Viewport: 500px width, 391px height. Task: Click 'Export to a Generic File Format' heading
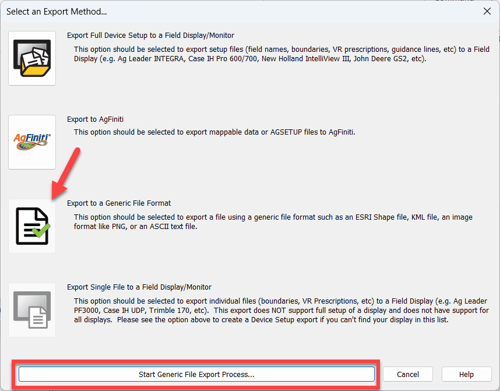pos(119,203)
